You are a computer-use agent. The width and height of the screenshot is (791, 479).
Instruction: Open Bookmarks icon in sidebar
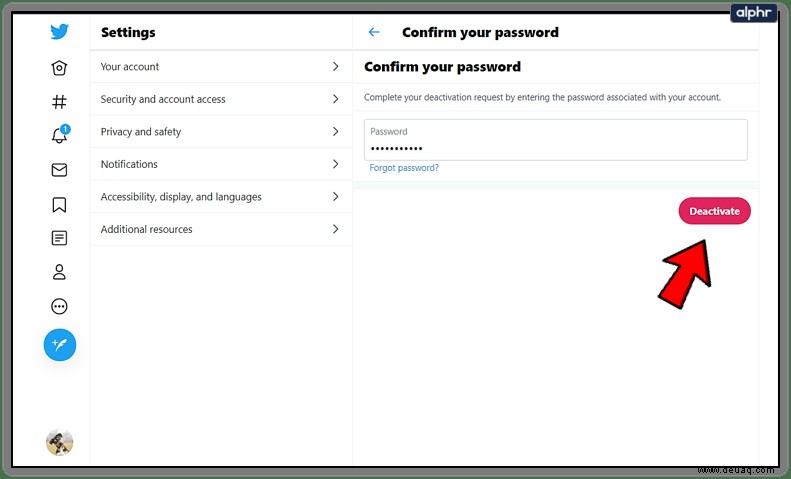coord(59,204)
